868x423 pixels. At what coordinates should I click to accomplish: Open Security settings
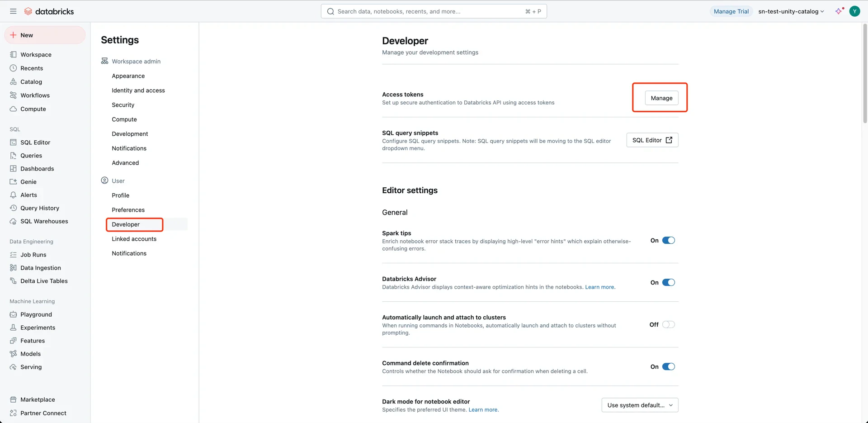(x=123, y=105)
